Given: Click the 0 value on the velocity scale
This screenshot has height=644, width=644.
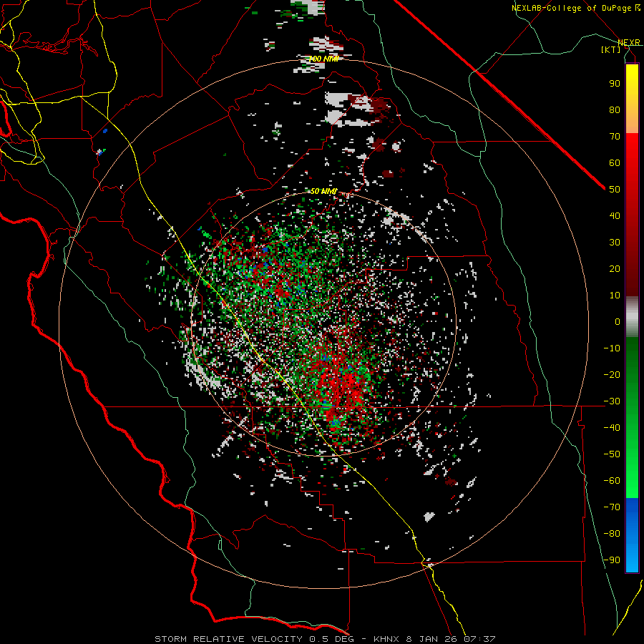Looking at the screenshot, I should pyautogui.click(x=618, y=321).
